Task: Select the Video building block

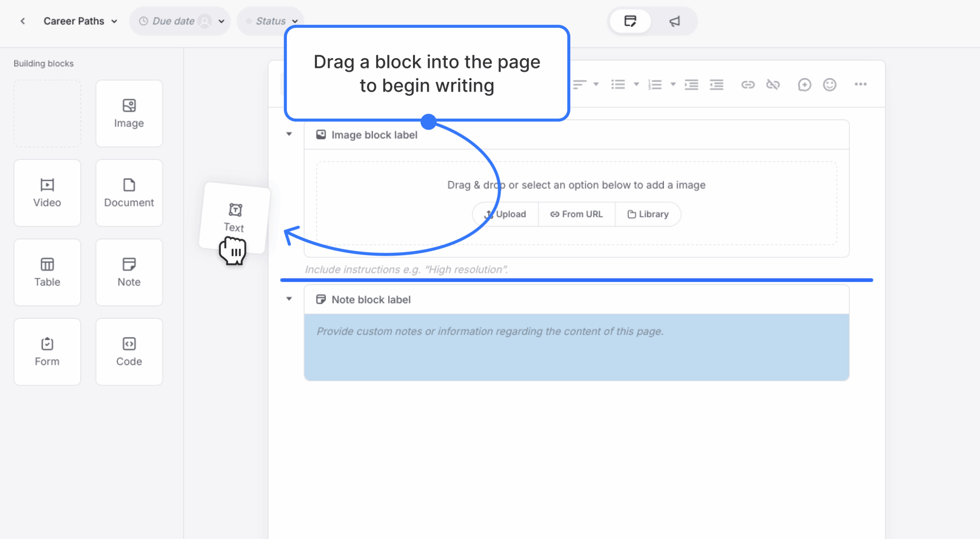Action: [47, 193]
